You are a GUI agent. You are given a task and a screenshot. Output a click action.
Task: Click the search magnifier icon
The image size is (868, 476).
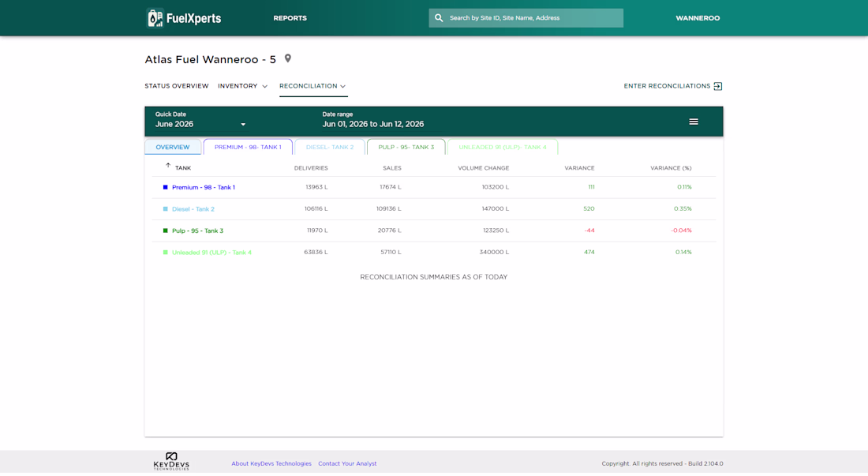click(x=439, y=17)
